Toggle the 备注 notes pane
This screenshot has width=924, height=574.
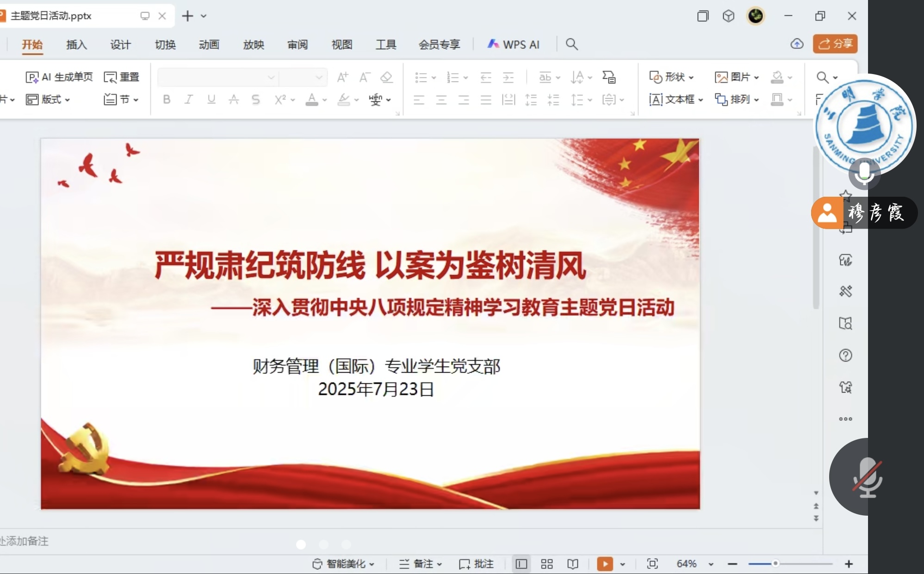click(421, 564)
